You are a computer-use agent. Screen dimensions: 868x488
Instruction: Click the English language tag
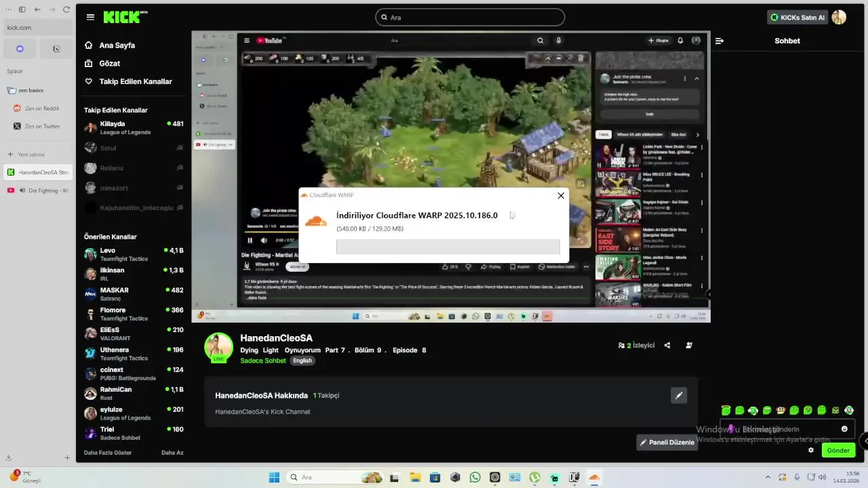[x=302, y=361]
